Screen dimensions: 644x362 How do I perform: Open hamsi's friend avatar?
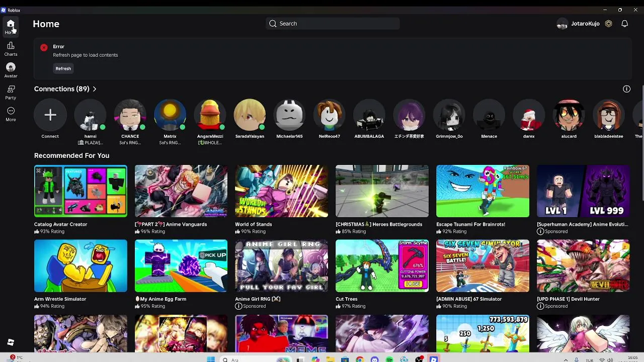click(x=90, y=115)
